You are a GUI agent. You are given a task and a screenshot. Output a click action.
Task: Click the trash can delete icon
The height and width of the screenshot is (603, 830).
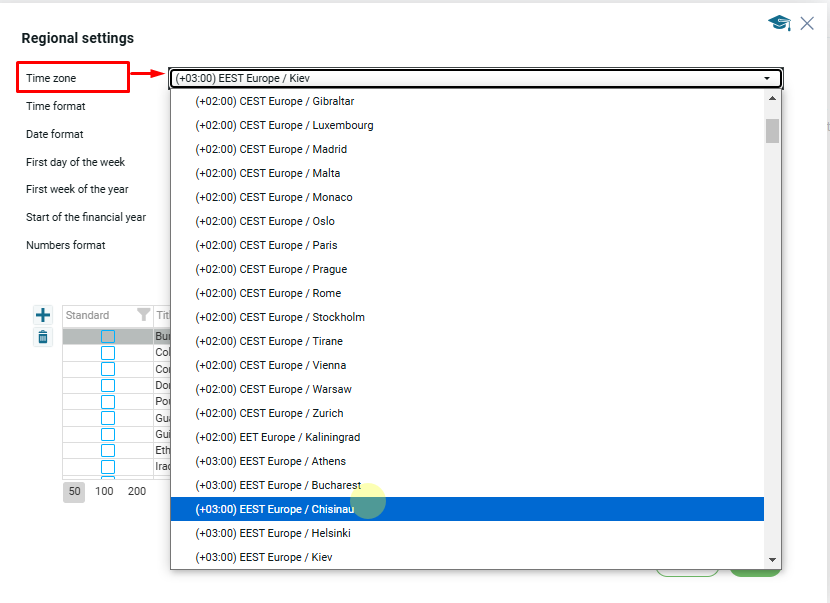point(43,337)
